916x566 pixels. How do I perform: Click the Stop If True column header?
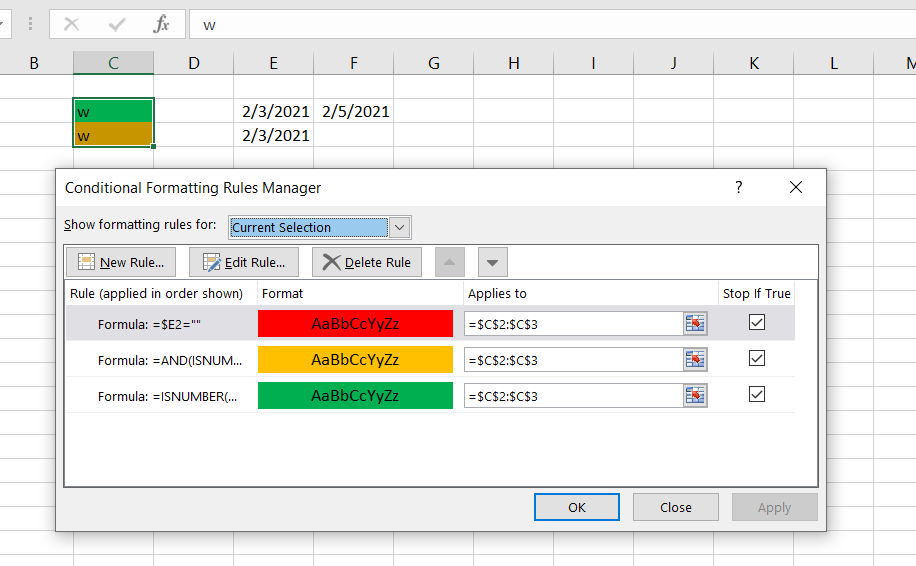pos(757,293)
